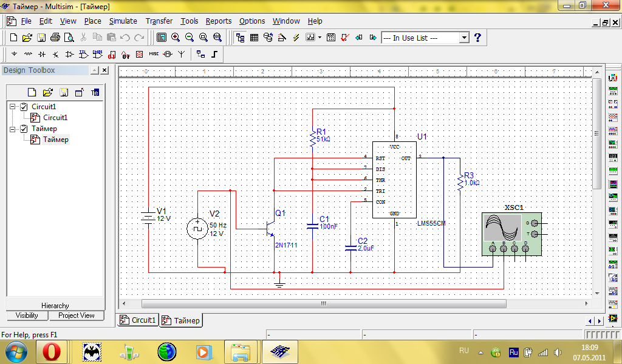Toggle the Design Toolbox view button
622x364 pixels.
pos(240,38)
